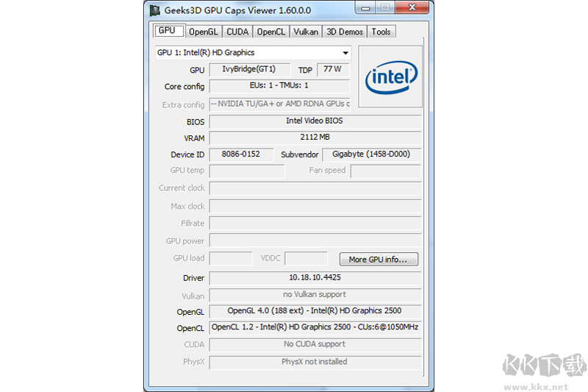
Task: Click the VRAM label
Action: [194, 138]
